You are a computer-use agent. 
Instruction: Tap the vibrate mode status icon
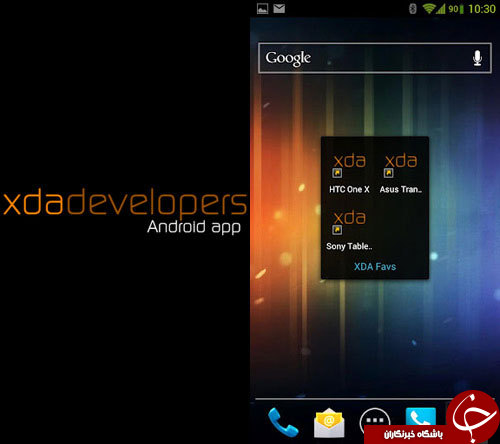coord(413,9)
